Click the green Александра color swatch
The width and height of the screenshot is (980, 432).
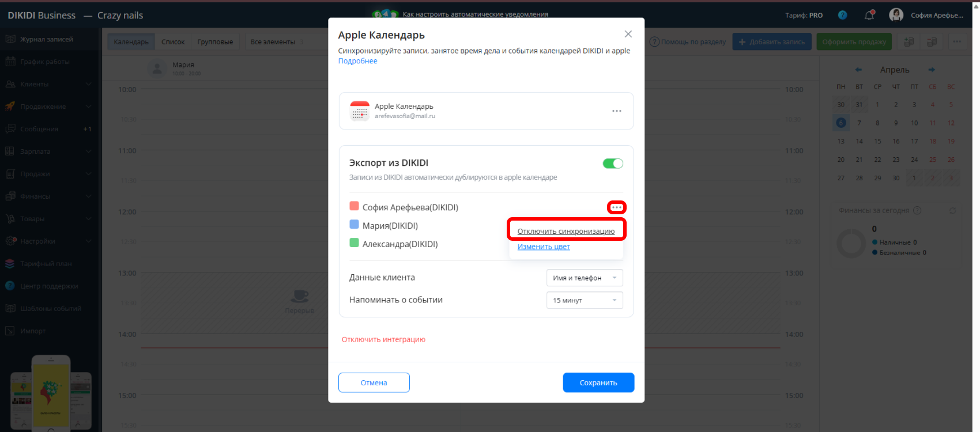[x=355, y=243]
